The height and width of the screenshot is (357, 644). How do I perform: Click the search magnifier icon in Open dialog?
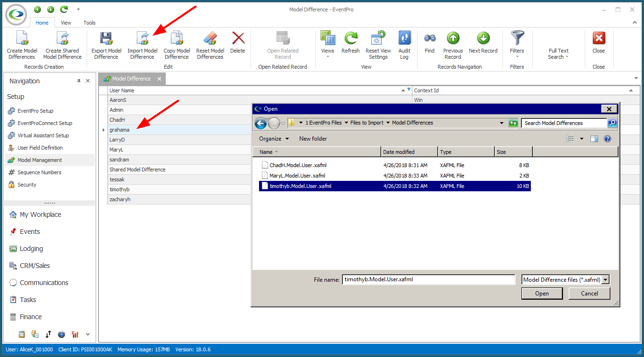[x=612, y=123]
